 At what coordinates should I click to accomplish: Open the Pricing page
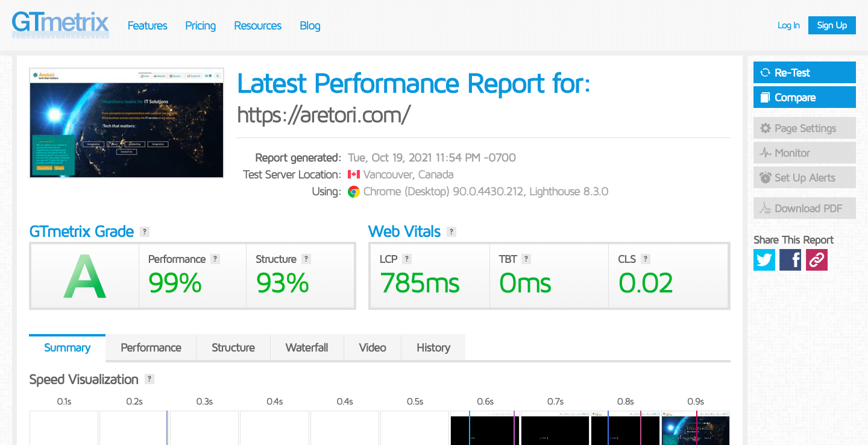point(200,25)
